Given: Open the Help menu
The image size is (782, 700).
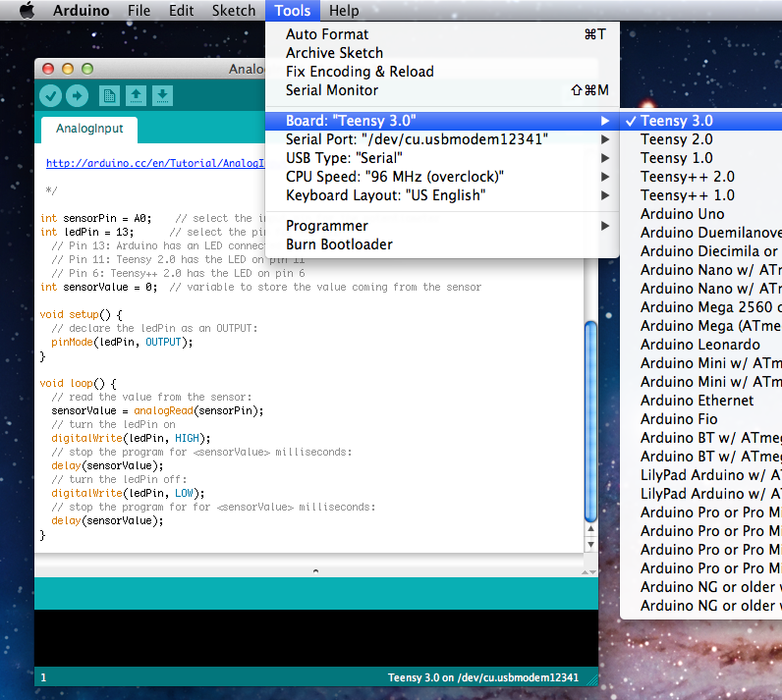Looking at the screenshot, I should pyautogui.click(x=344, y=11).
